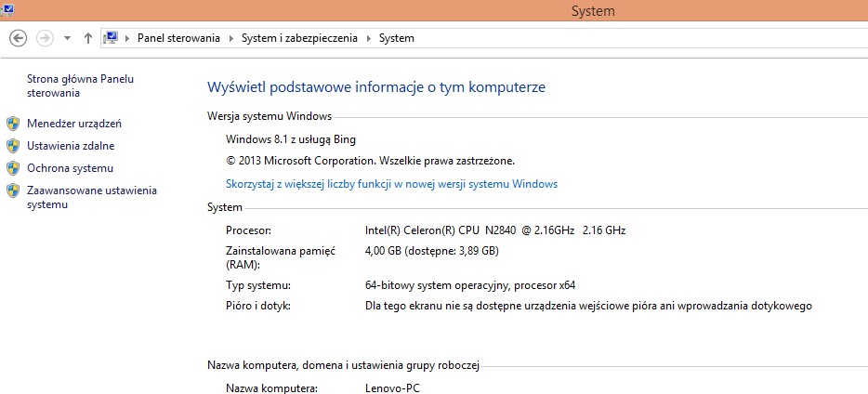Expand arrow after Panel sterowania breadcrumb
868x394 pixels.
231,38
